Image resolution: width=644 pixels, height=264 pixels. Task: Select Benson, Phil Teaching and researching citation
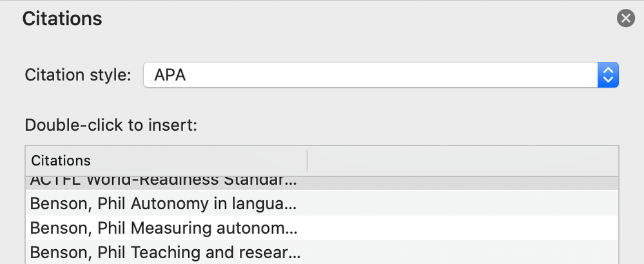(163, 251)
